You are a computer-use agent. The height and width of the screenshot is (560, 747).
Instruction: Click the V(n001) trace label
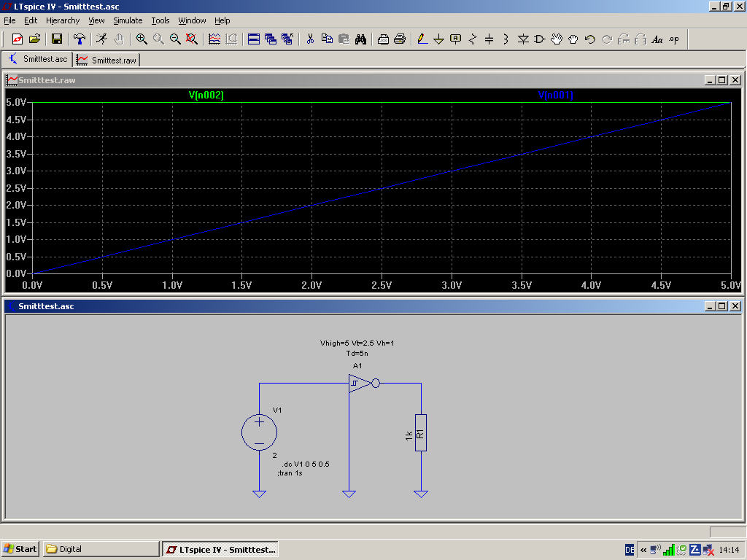tap(556, 95)
